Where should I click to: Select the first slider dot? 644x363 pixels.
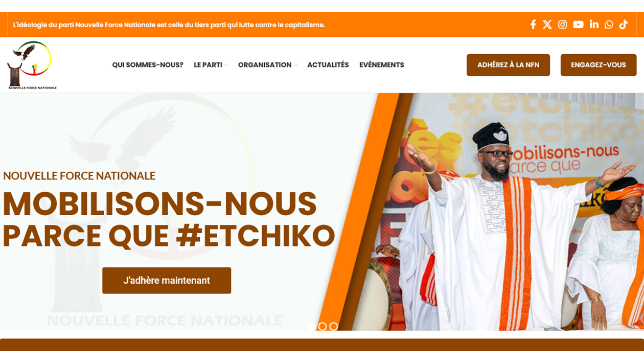point(311,326)
